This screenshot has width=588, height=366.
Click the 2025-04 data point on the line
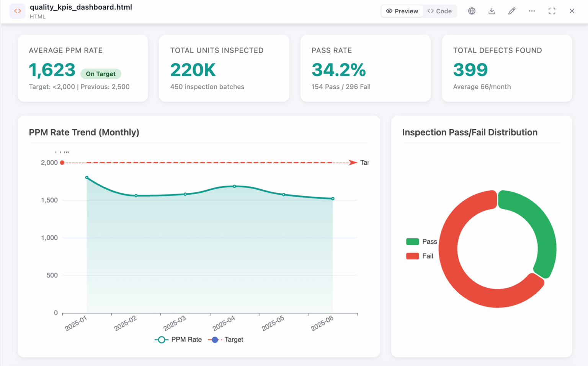[x=235, y=186]
